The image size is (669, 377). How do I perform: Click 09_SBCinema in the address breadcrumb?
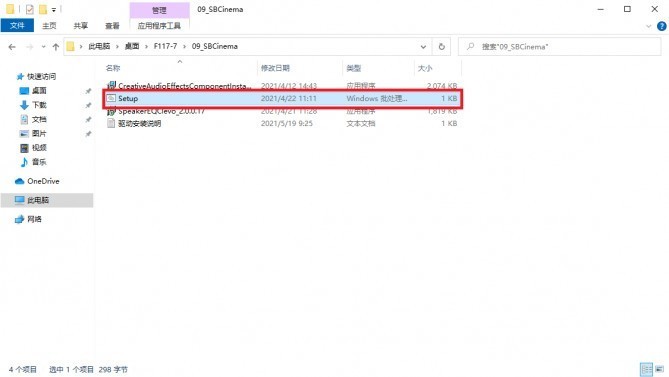pos(215,46)
